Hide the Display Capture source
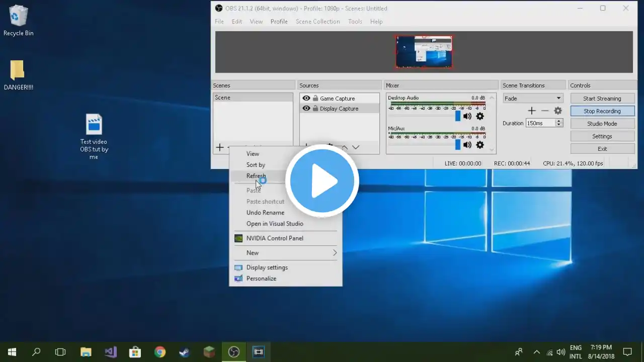 (306, 109)
